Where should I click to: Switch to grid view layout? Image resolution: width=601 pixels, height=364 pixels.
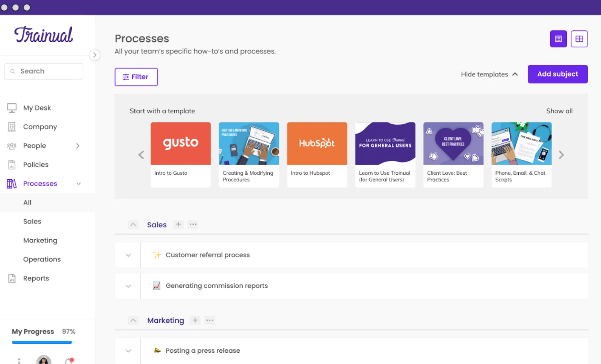[579, 39]
